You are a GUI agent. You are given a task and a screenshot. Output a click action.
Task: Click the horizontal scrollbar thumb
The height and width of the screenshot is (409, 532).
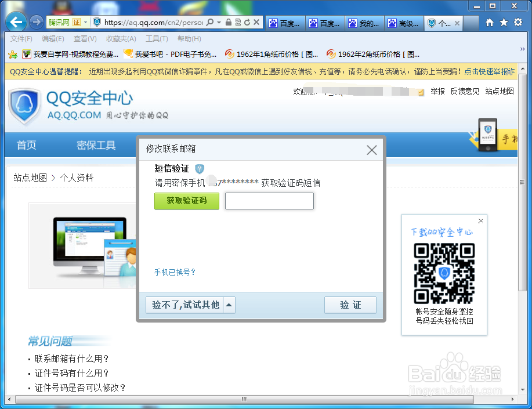[x=244, y=399]
